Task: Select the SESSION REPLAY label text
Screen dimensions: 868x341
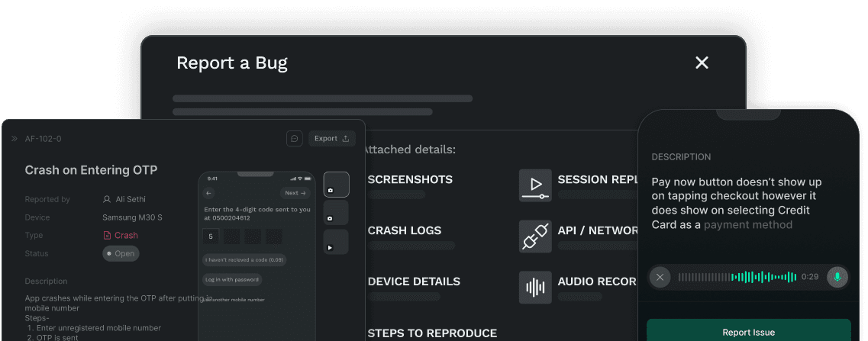Action: (x=597, y=179)
